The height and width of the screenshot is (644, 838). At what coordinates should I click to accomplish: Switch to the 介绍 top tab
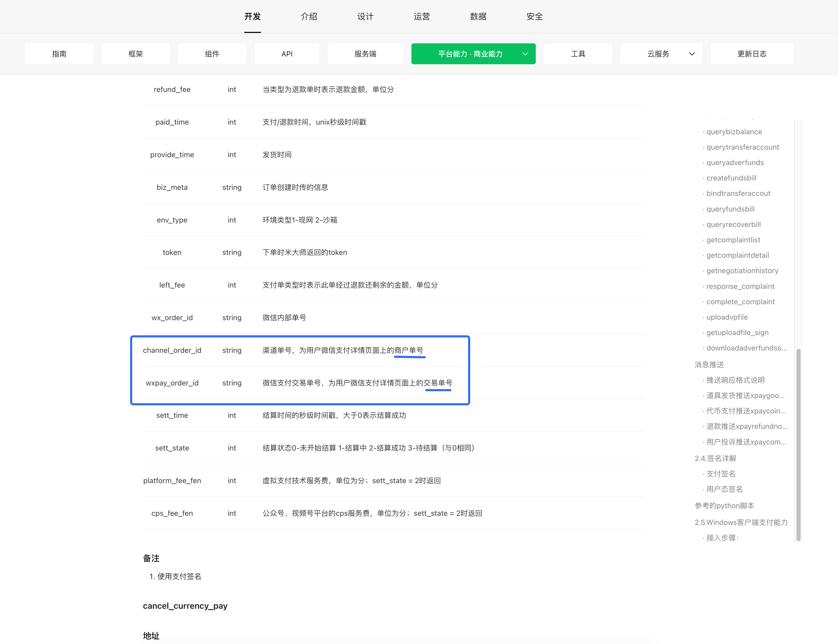[x=309, y=16]
